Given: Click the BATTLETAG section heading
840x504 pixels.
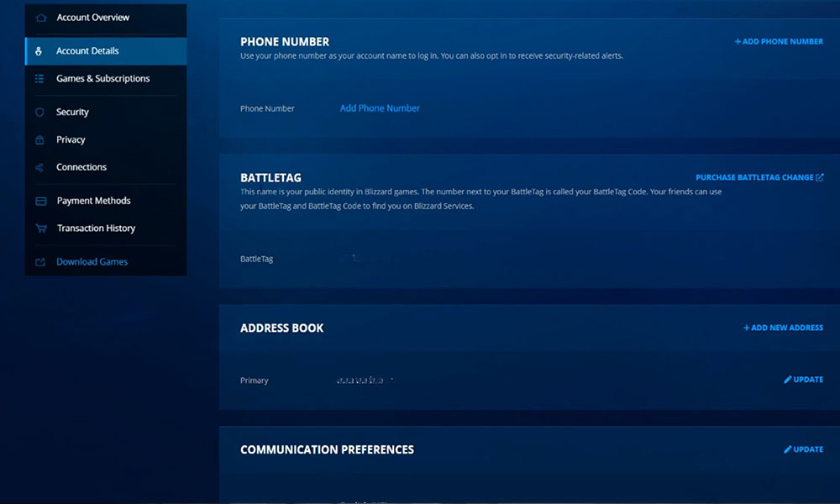Looking at the screenshot, I should [x=270, y=178].
